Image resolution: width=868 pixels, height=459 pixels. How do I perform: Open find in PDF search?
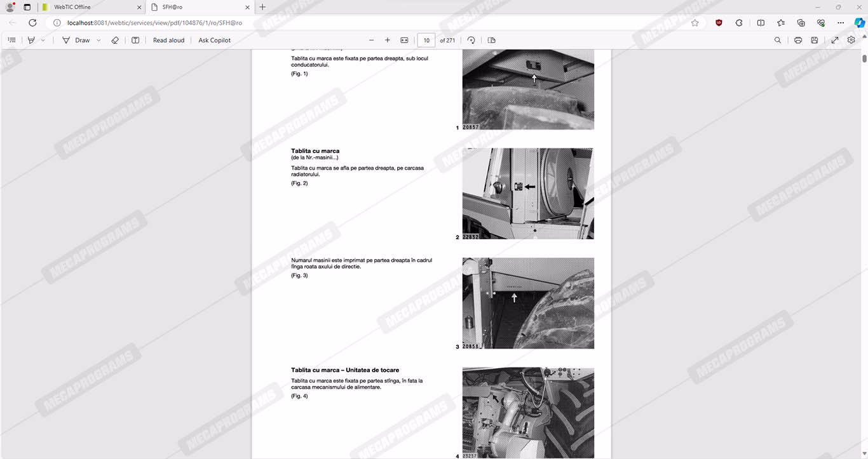click(778, 40)
